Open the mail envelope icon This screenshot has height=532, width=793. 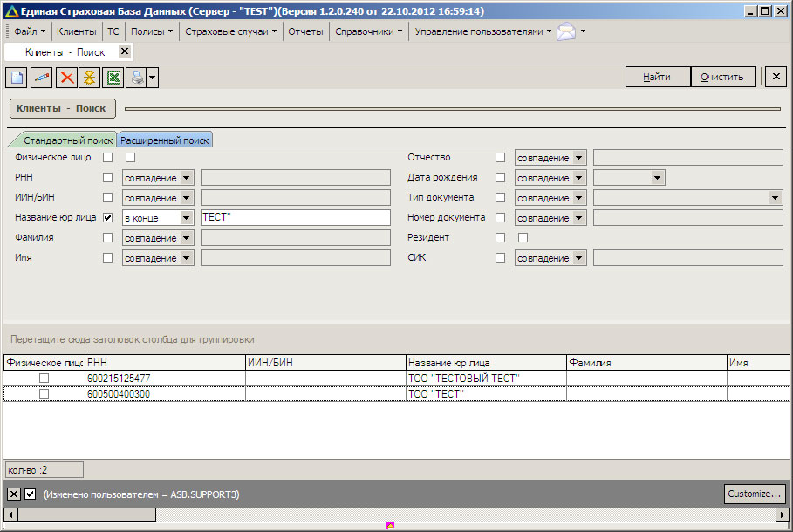(x=566, y=31)
